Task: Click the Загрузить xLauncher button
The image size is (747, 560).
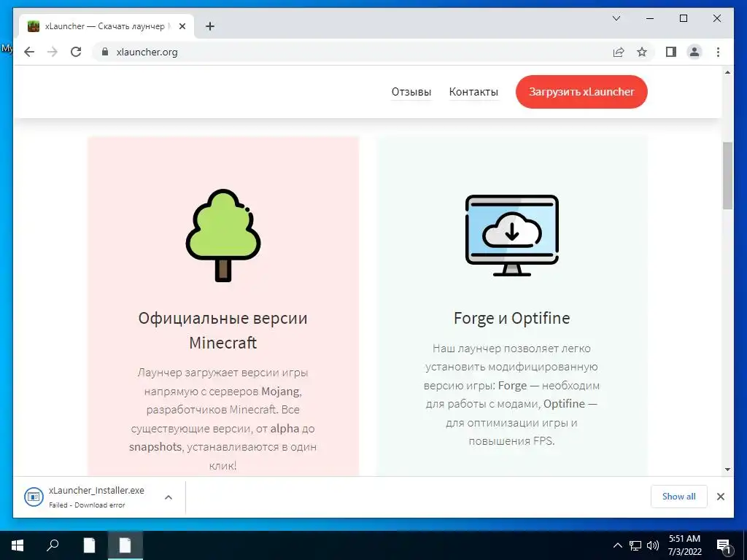Action: point(581,91)
